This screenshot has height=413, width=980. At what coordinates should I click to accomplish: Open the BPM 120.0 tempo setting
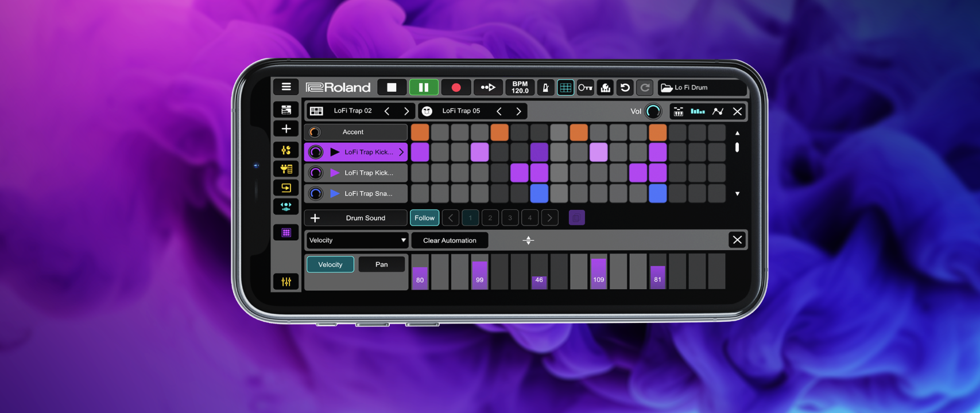tap(520, 87)
